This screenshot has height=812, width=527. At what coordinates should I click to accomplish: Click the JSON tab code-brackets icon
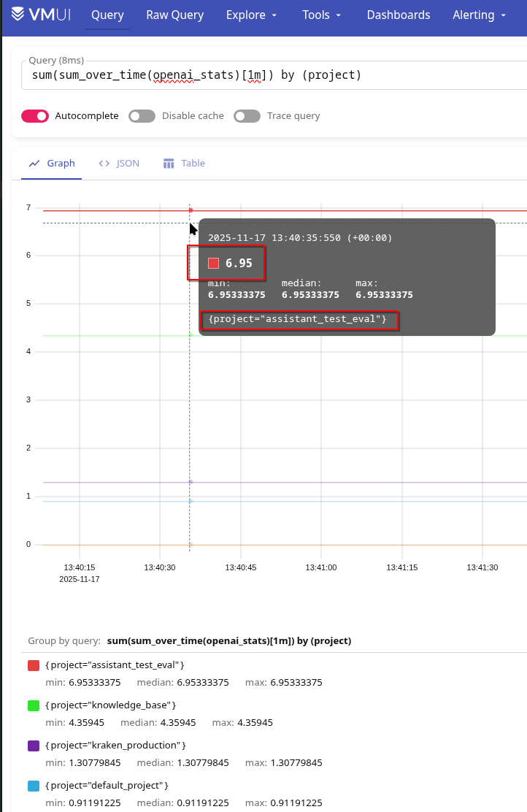pyautogui.click(x=104, y=164)
